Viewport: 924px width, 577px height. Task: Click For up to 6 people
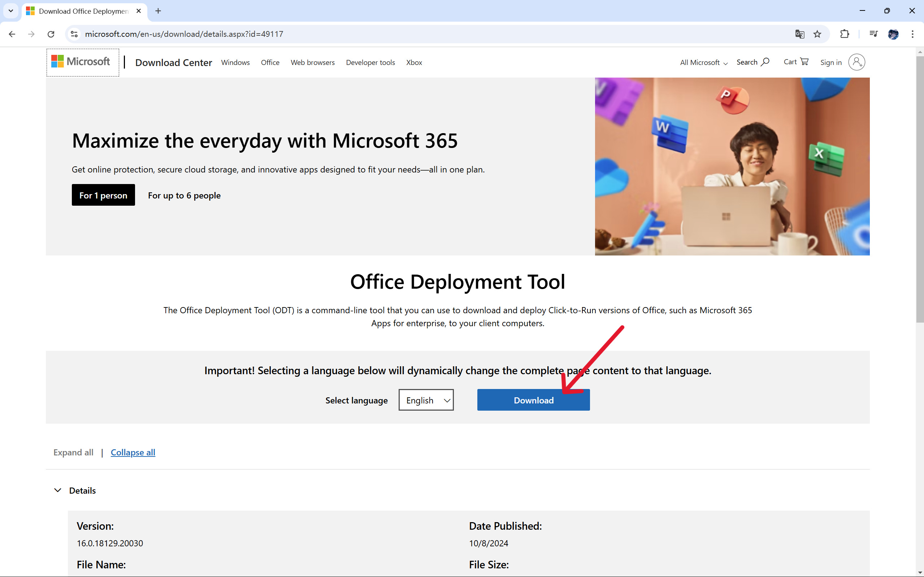(x=184, y=195)
